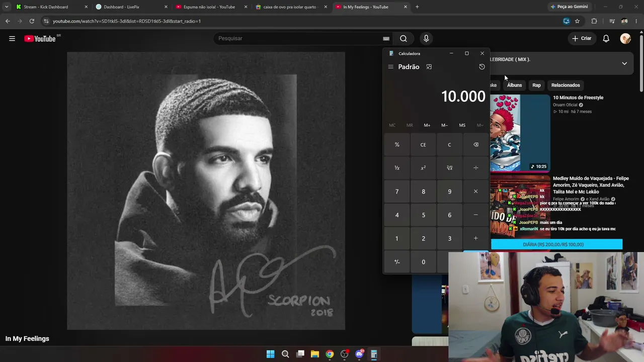Click the calculator MS memory store button

point(462,125)
